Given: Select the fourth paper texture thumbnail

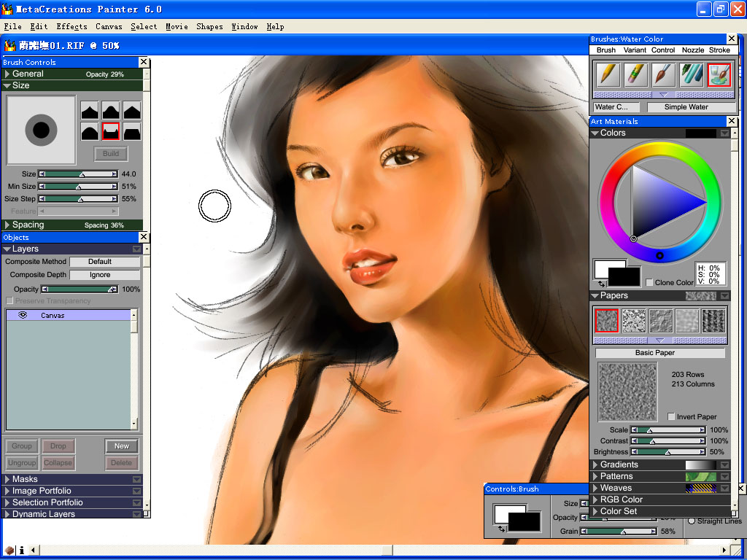Looking at the screenshot, I should tap(687, 321).
